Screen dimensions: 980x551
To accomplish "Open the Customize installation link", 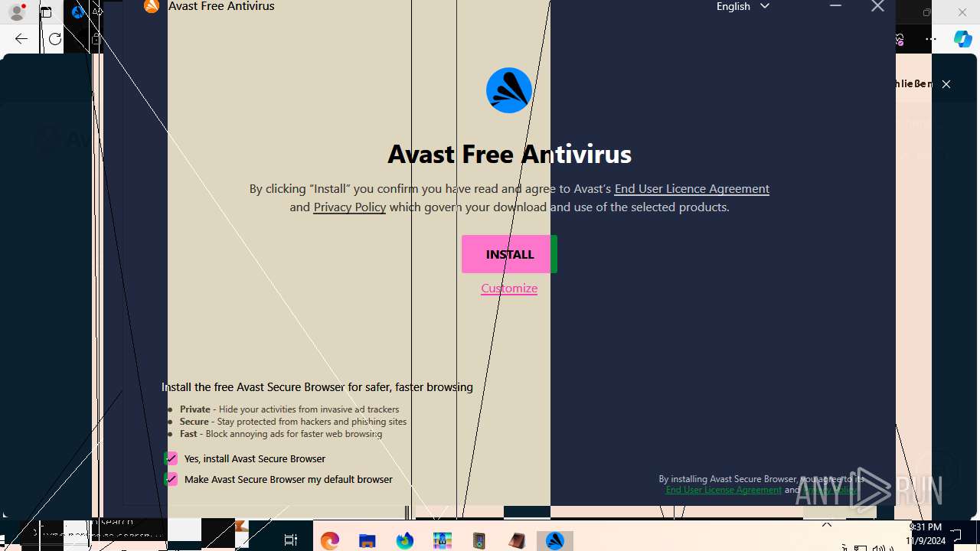I will [x=509, y=288].
